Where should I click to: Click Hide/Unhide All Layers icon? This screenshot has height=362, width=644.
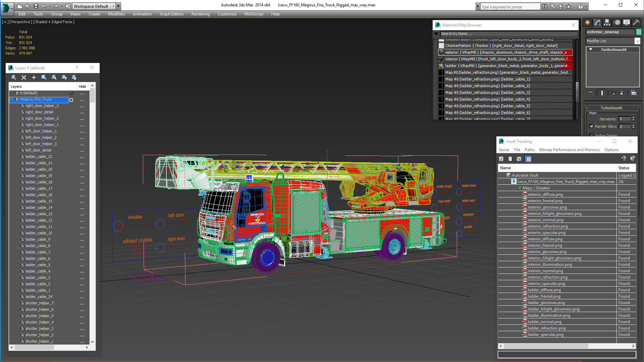pyautogui.click(x=64, y=77)
